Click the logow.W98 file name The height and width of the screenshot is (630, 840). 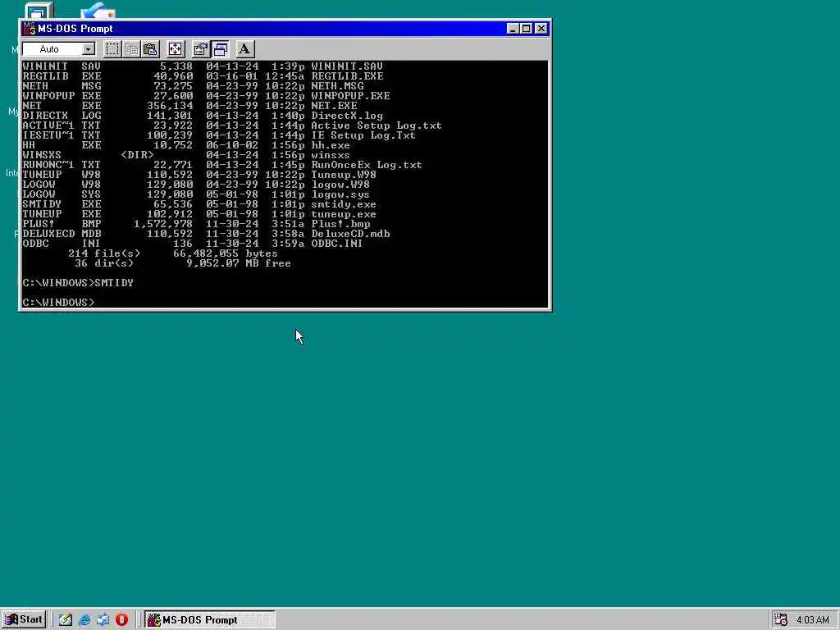pos(340,185)
